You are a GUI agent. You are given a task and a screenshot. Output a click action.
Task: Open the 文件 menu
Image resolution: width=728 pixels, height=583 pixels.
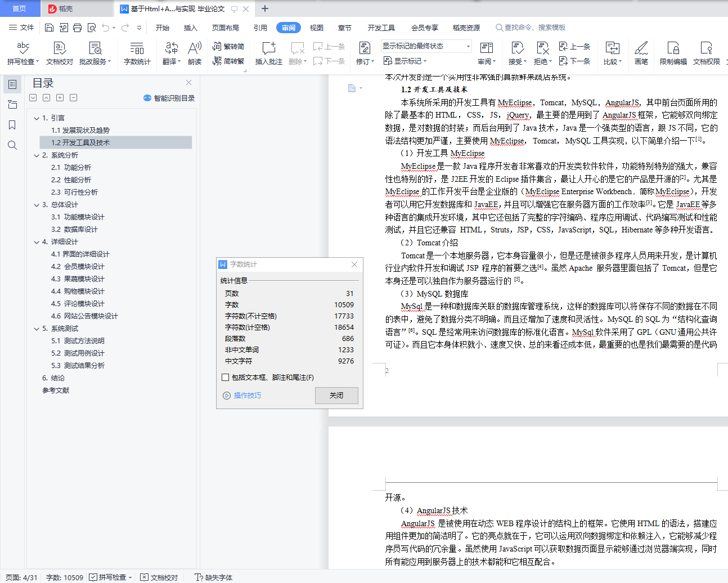(21, 28)
